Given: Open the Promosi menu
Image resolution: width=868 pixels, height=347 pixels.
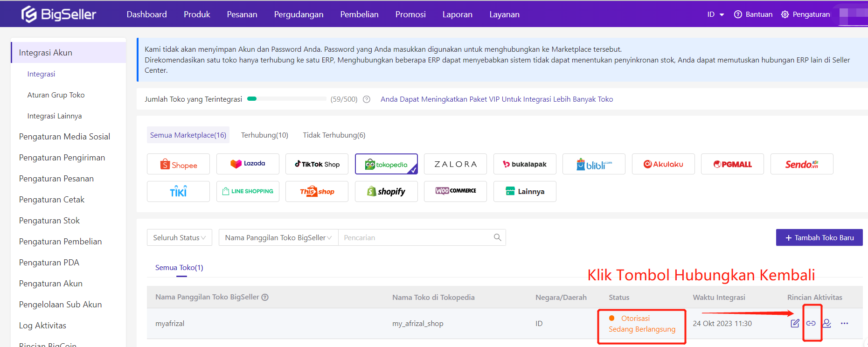Looking at the screenshot, I should coord(410,14).
